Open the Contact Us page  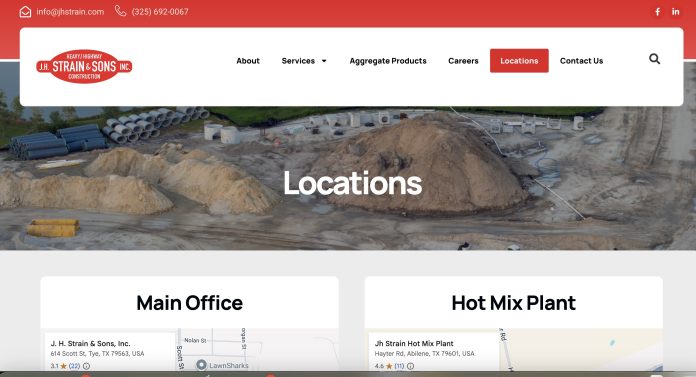tap(581, 61)
